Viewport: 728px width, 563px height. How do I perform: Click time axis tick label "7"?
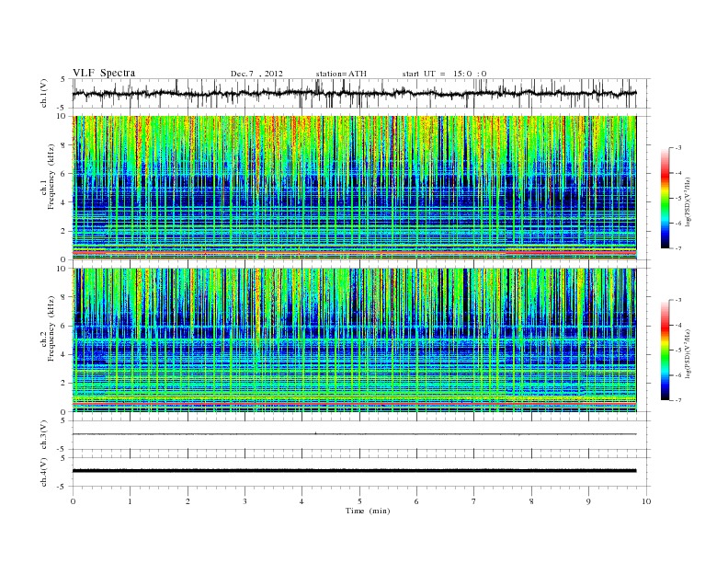click(x=474, y=501)
